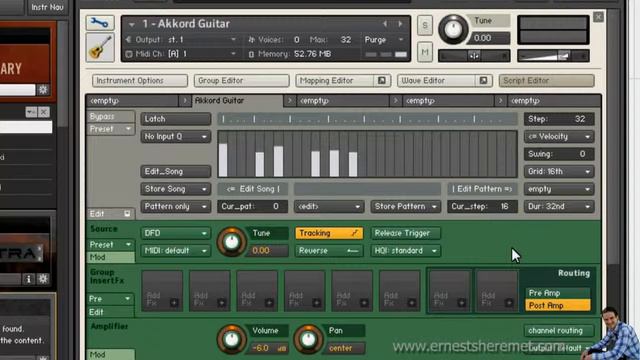Click the Edit_Song button
Viewport: 640px width, 360px height.
(x=176, y=171)
